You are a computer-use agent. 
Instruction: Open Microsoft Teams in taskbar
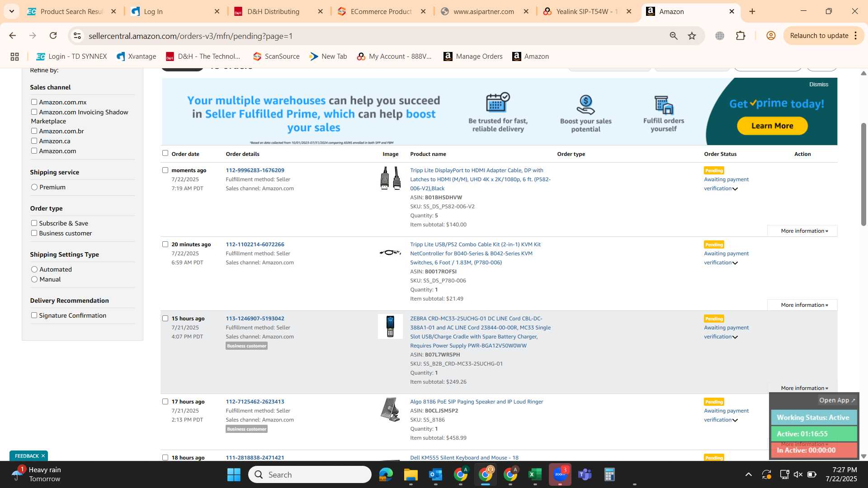point(585,474)
